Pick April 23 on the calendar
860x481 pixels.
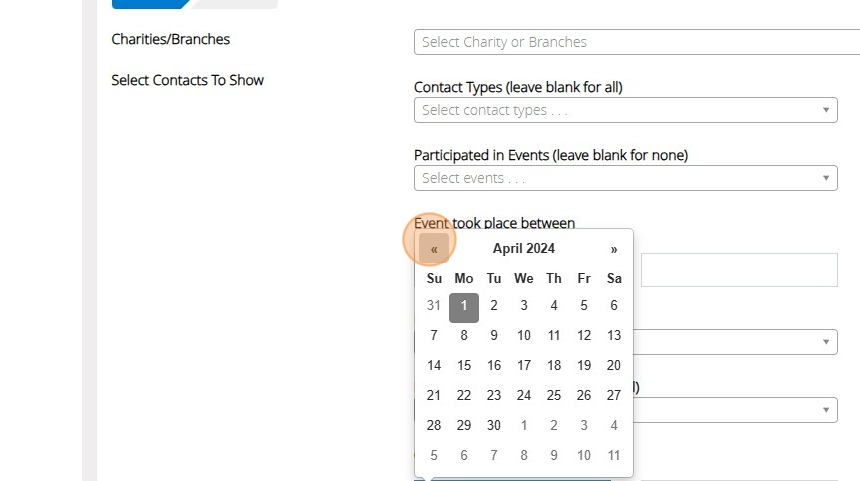pos(494,396)
